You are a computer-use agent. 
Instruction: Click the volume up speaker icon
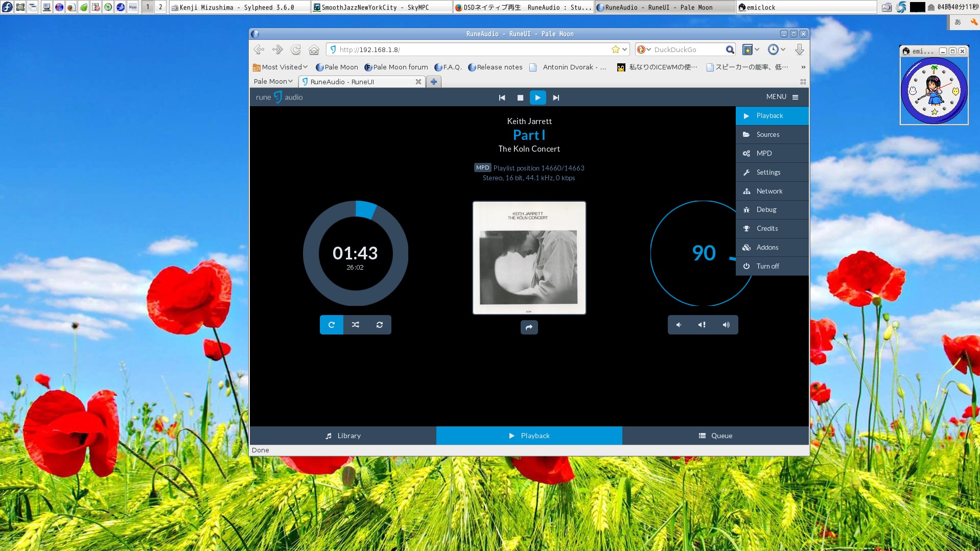coord(726,325)
